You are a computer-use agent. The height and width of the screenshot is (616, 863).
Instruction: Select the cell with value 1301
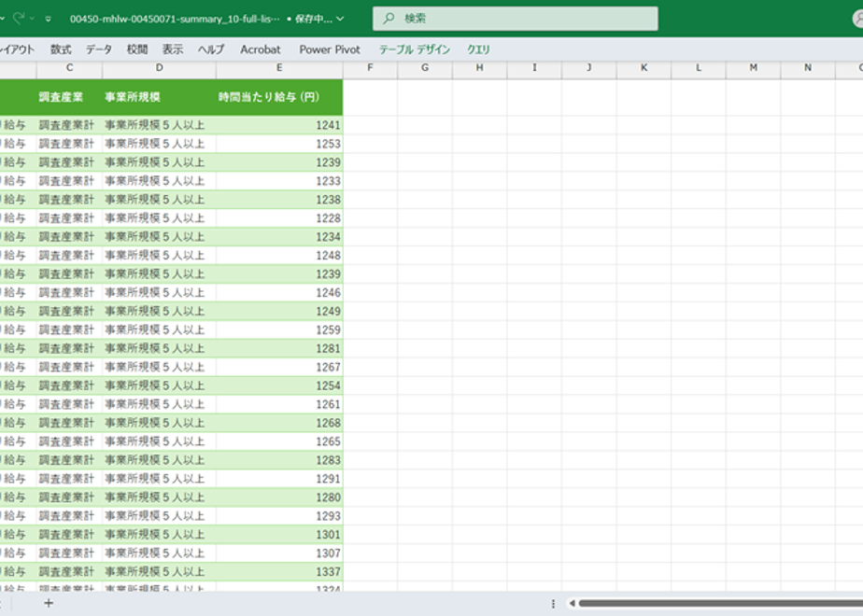pyautogui.click(x=279, y=535)
